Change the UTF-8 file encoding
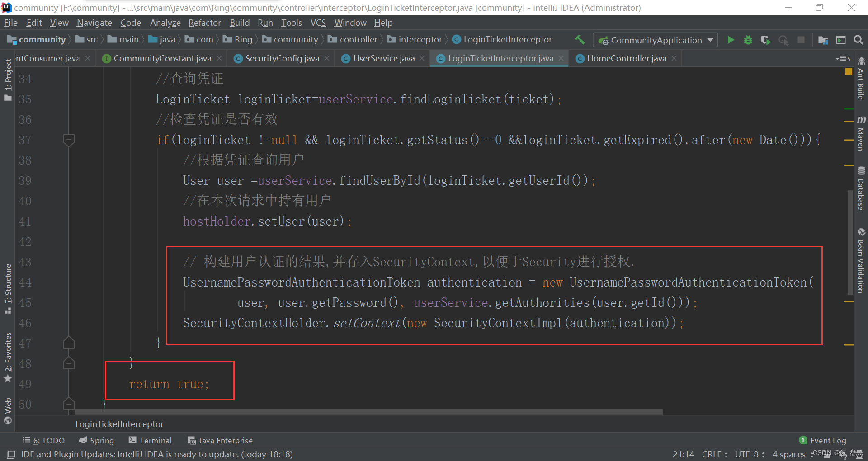The height and width of the screenshot is (461, 868). point(750,454)
